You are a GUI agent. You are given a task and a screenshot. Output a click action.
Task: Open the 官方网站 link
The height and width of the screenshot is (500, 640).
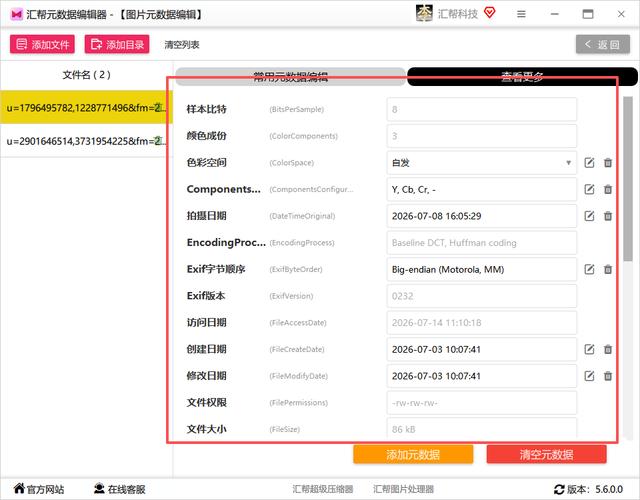click(x=39, y=489)
